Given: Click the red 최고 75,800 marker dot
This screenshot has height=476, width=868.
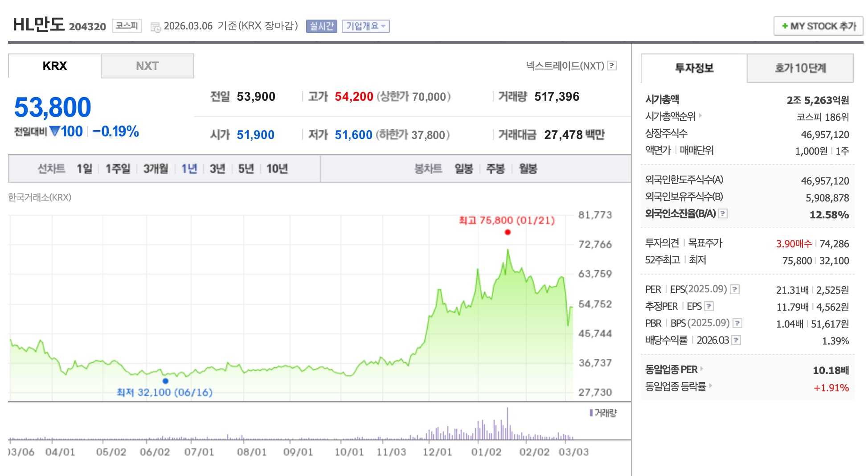Looking at the screenshot, I should (x=508, y=232).
